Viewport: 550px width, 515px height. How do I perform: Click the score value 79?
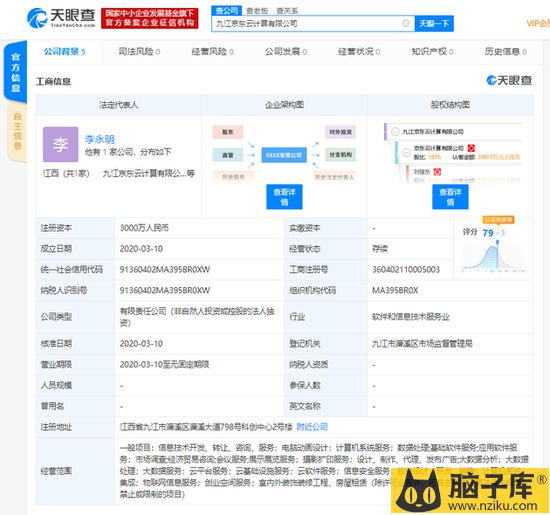(x=488, y=233)
